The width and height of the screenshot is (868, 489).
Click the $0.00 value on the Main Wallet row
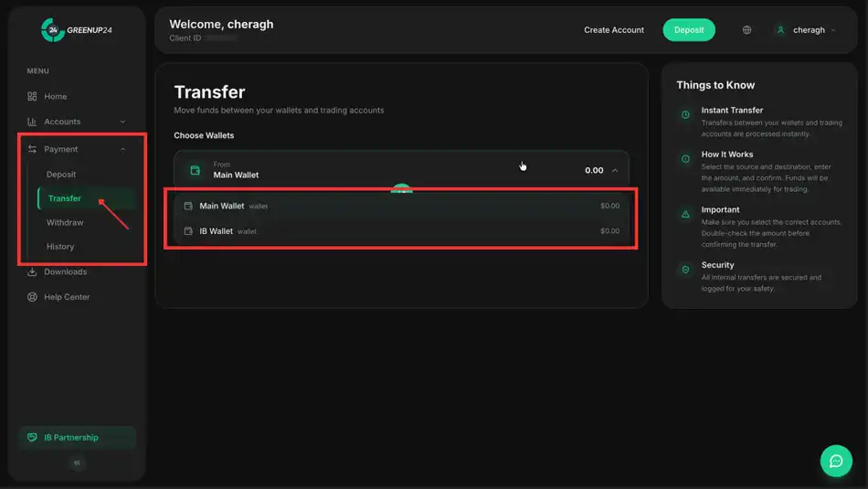point(609,206)
